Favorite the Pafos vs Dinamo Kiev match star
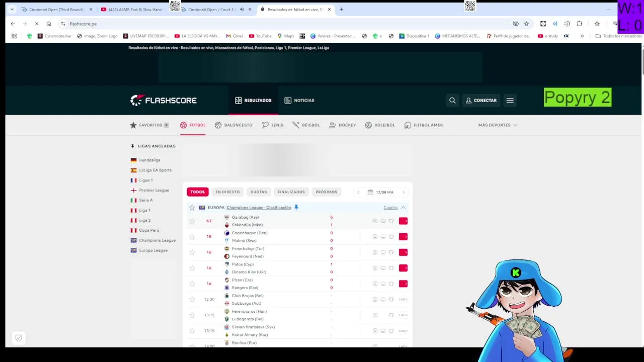 [x=192, y=268]
